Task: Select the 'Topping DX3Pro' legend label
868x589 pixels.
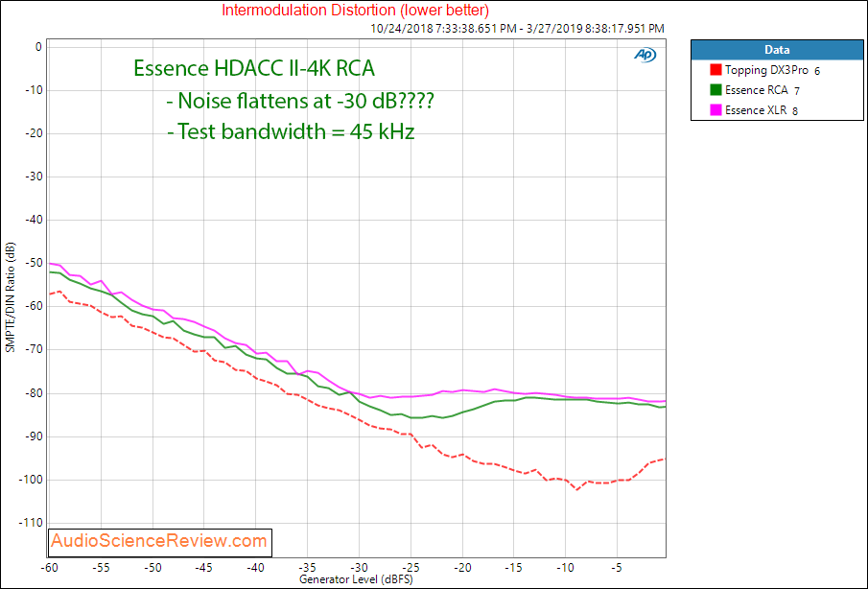Action: click(x=766, y=70)
